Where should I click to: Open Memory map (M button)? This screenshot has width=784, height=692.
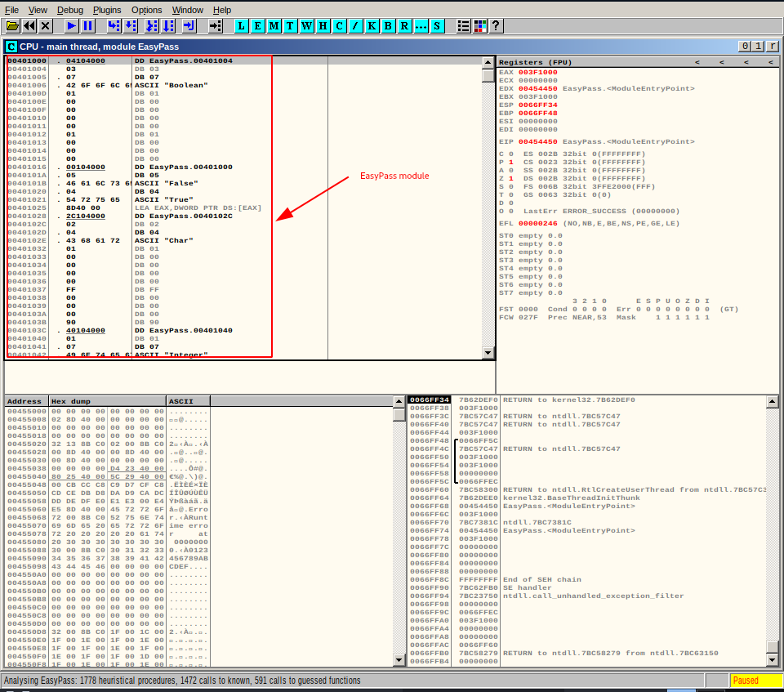pyautogui.click(x=274, y=26)
